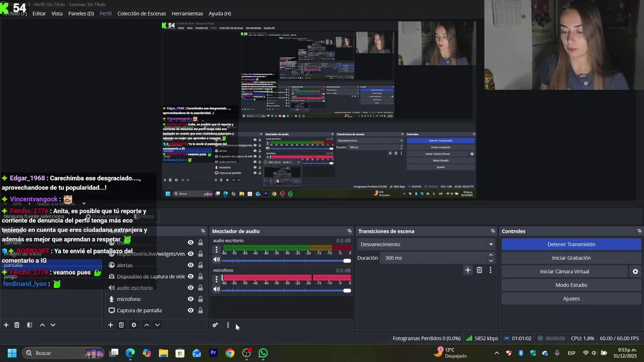Open Microsoft Edge from taskbar
Viewport: 644px width, 362px height.
point(130,353)
